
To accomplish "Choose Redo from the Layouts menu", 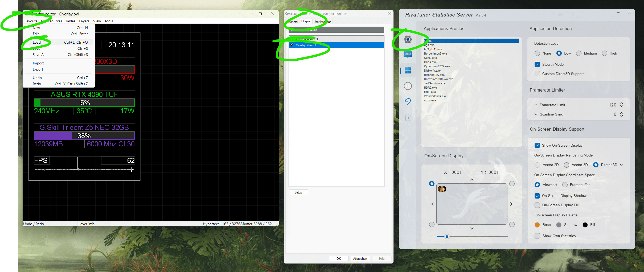I will tap(59, 84).
